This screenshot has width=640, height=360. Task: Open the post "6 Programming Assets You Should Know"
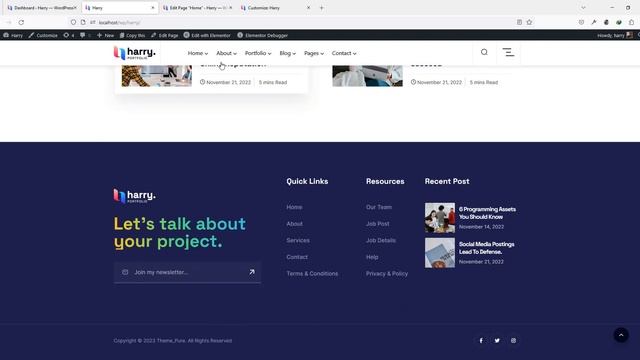point(487,213)
